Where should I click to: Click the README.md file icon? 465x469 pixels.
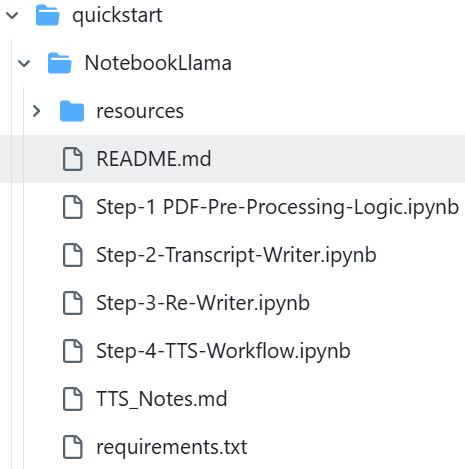click(x=73, y=159)
